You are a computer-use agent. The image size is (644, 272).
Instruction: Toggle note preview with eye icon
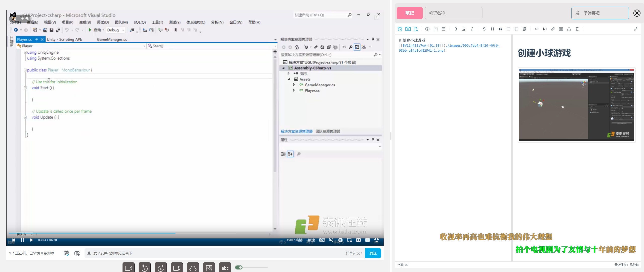427,29
